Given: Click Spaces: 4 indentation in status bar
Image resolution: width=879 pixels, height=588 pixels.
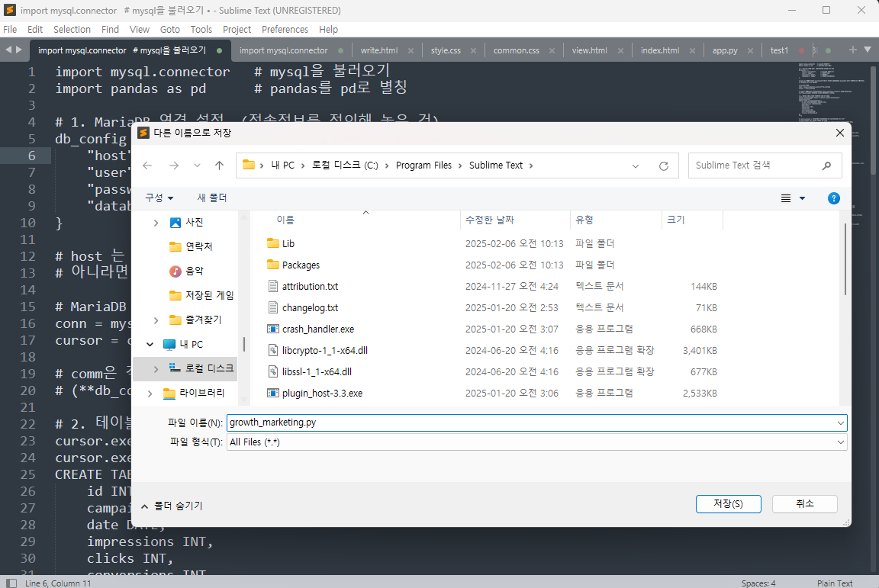Looking at the screenshot, I should pos(758,583).
